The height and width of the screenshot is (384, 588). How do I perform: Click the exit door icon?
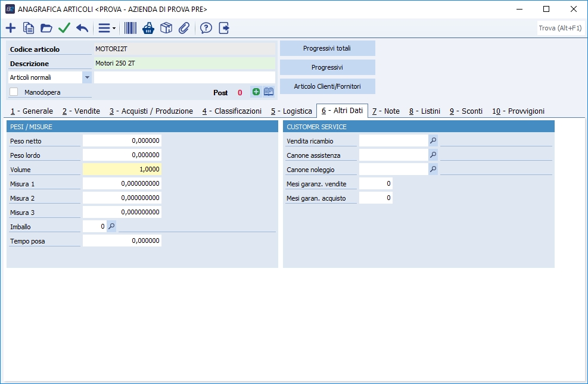pos(224,28)
